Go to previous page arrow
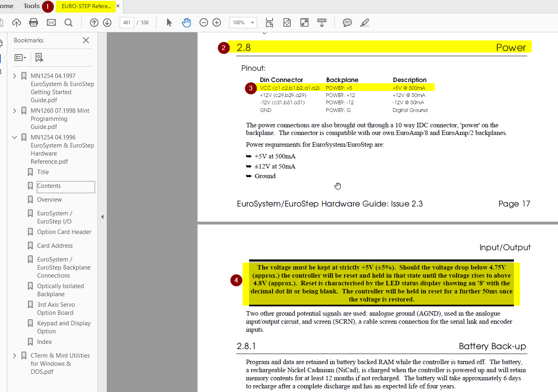 click(x=94, y=23)
